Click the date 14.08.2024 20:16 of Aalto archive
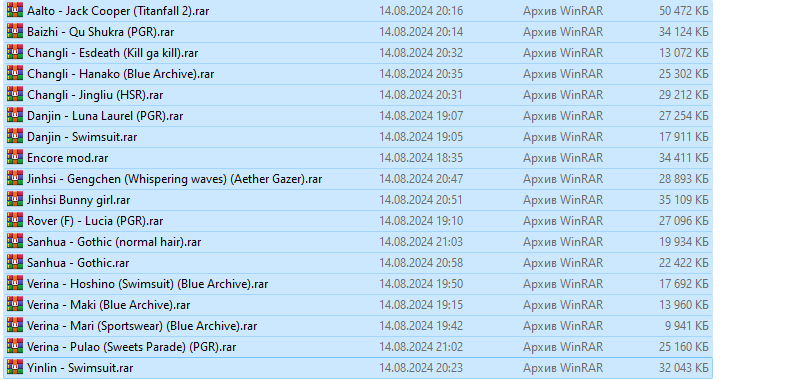 [x=421, y=11]
